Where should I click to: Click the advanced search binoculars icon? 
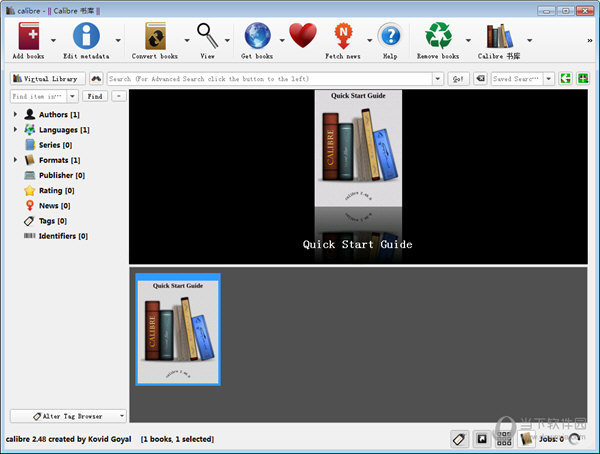click(96, 79)
